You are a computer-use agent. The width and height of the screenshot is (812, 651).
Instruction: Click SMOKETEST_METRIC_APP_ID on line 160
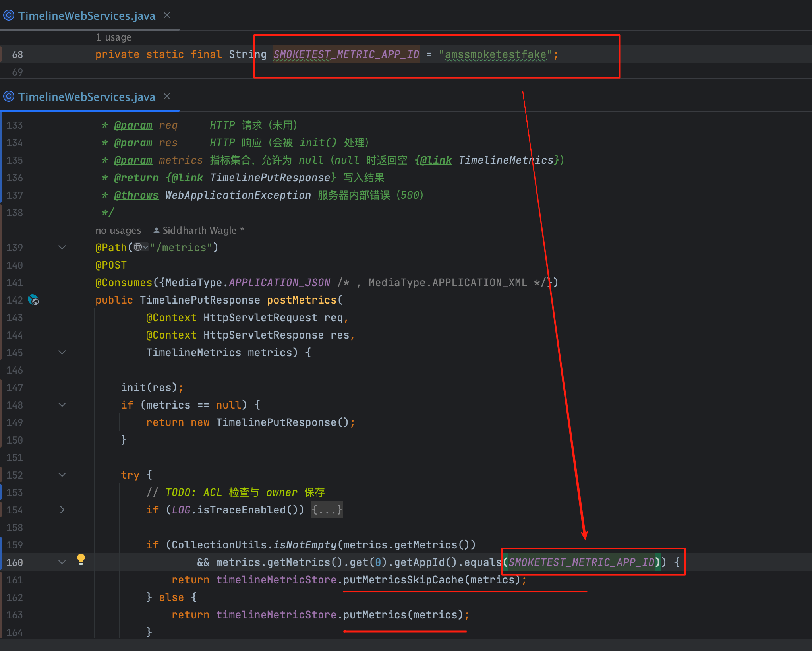point(582,562)
